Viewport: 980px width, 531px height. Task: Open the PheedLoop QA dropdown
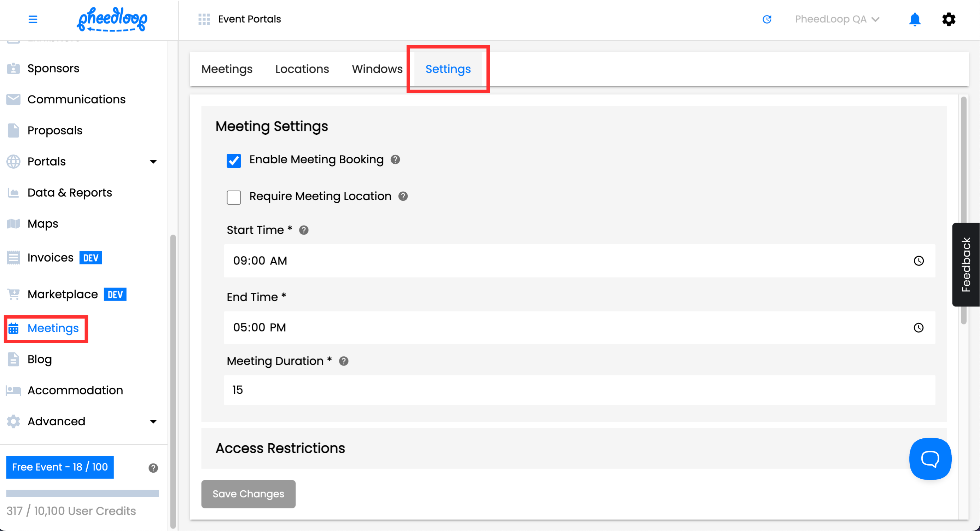[x=836, y=19]
